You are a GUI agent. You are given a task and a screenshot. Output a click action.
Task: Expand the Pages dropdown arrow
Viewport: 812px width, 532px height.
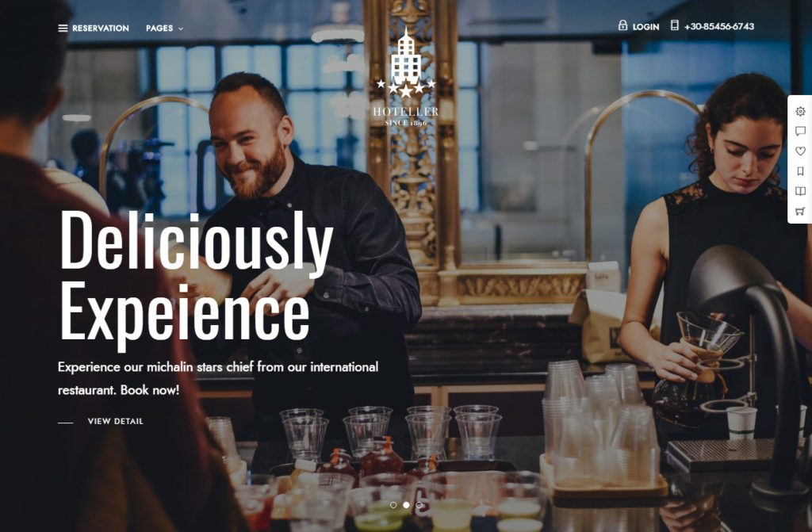click(181, 29)
